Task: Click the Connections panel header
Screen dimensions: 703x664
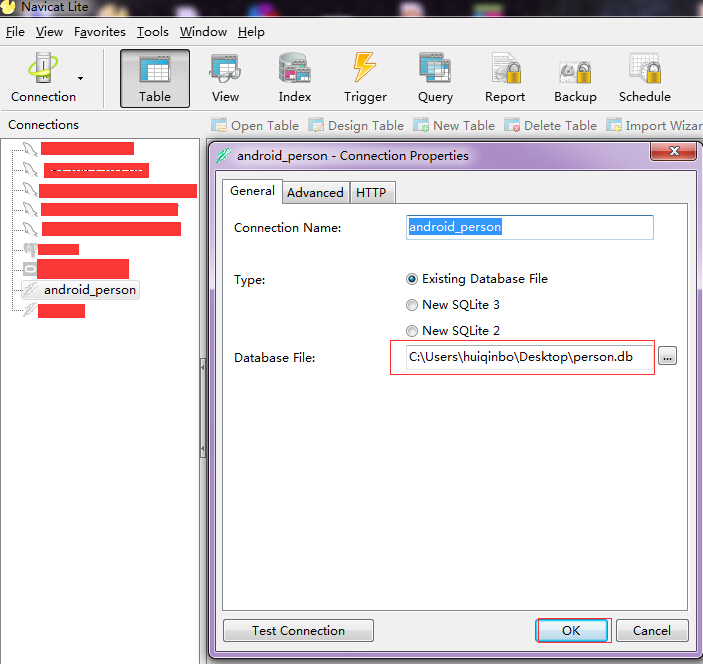Action: (x=43, y=125)
